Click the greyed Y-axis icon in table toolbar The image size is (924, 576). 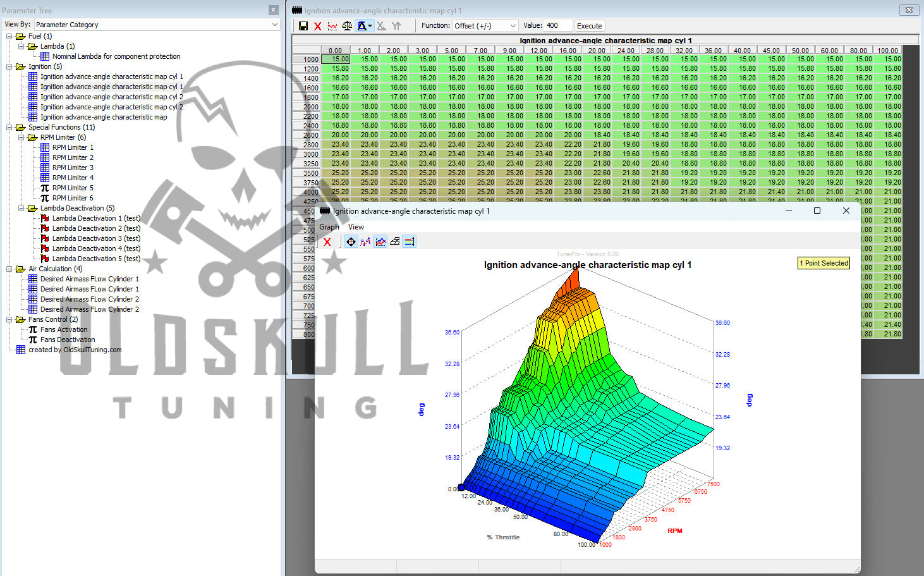pos(396,26)
